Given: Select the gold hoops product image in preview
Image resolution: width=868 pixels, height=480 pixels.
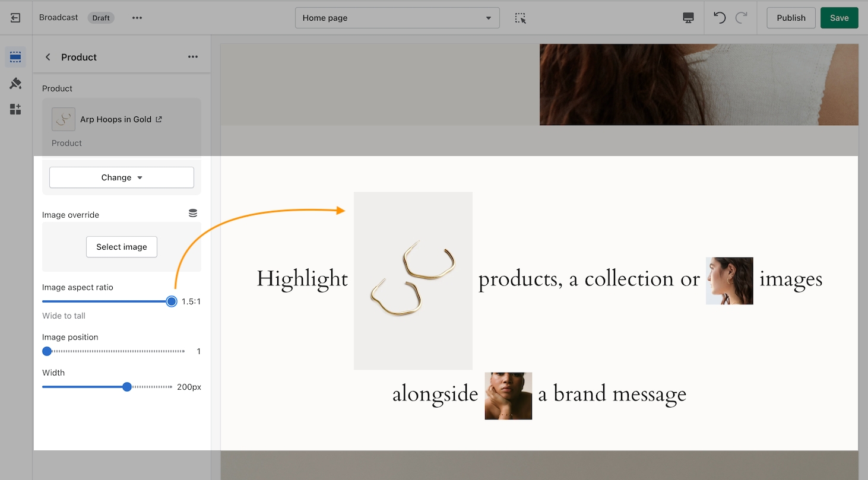Looking at the screenshot, I should [x=413, y=281].
